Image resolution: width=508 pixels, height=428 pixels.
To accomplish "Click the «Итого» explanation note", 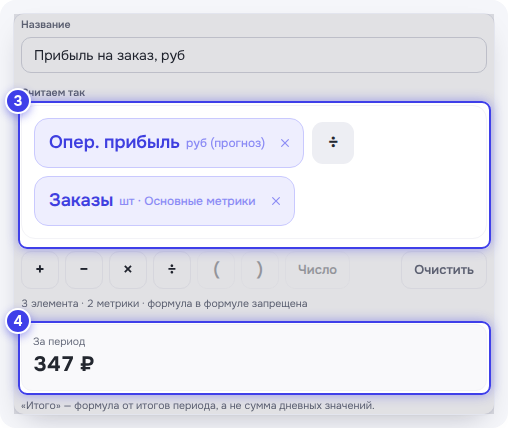I will pyautogui.click(x=198, y=406).
